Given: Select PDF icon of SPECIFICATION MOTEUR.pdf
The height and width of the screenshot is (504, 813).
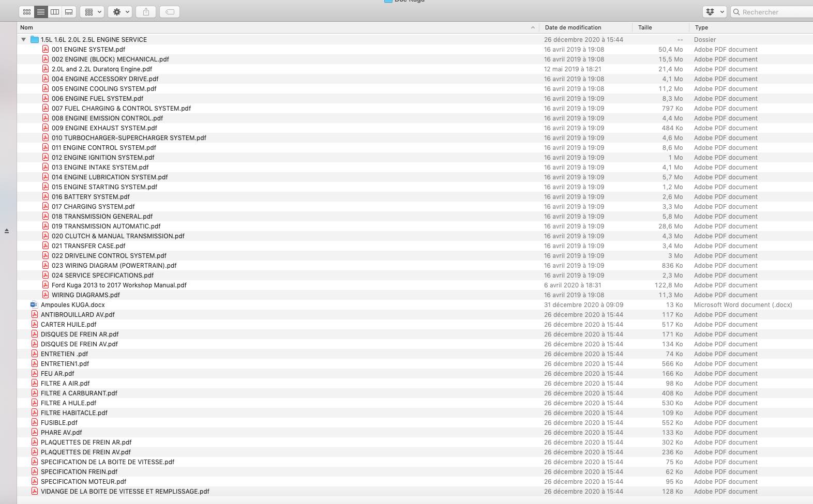Looking at the screenshot, I should pos(35,481).
